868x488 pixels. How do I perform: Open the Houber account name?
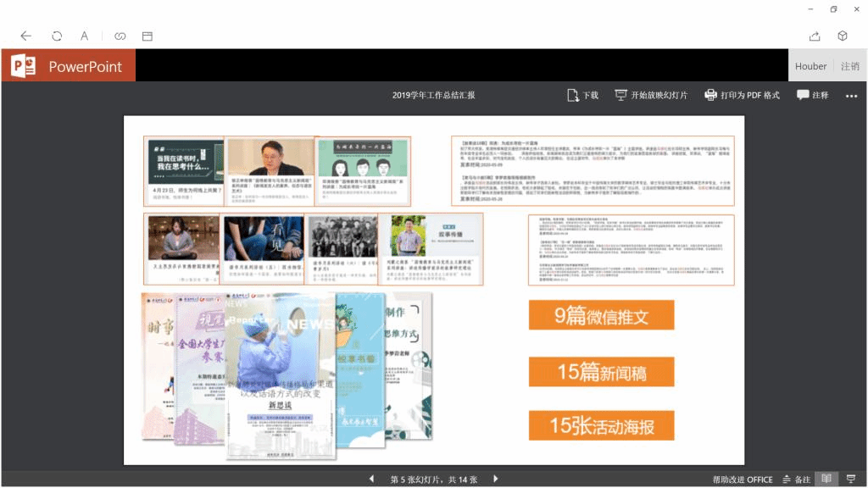click(x=810, y=66)
